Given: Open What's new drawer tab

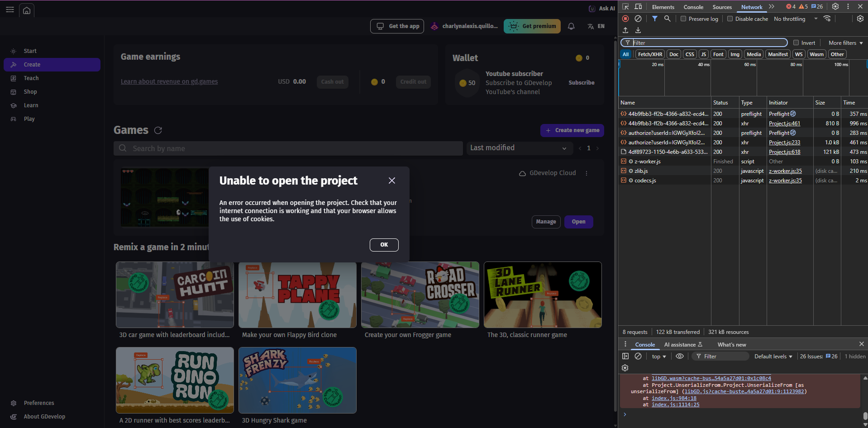Looking at the screenshot, I should tap(732, 344).
